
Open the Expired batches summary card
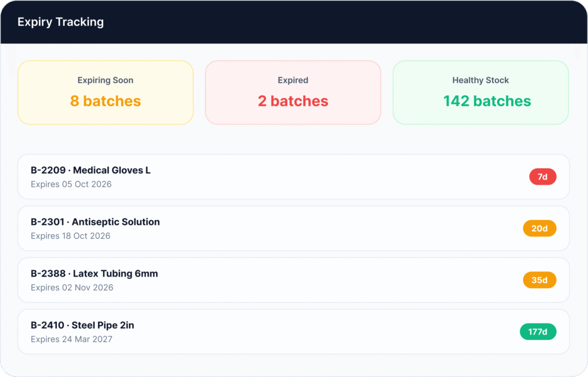pos(293,92)
